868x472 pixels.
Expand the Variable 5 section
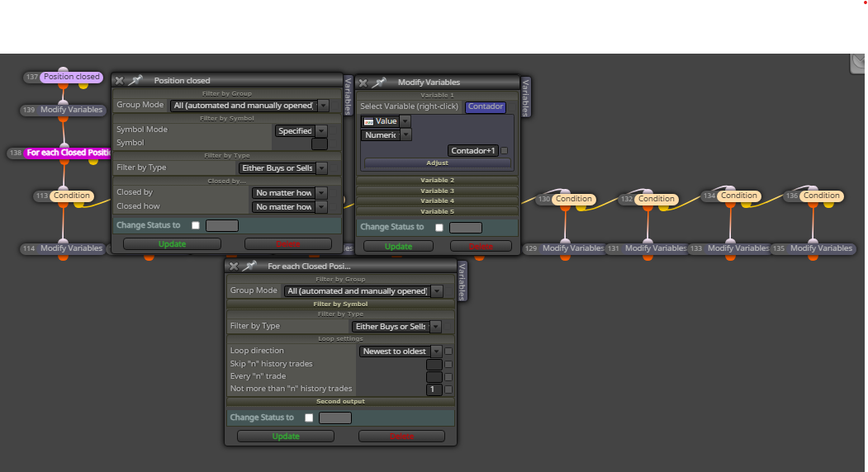pyautogui.click(x=437, y=211)
